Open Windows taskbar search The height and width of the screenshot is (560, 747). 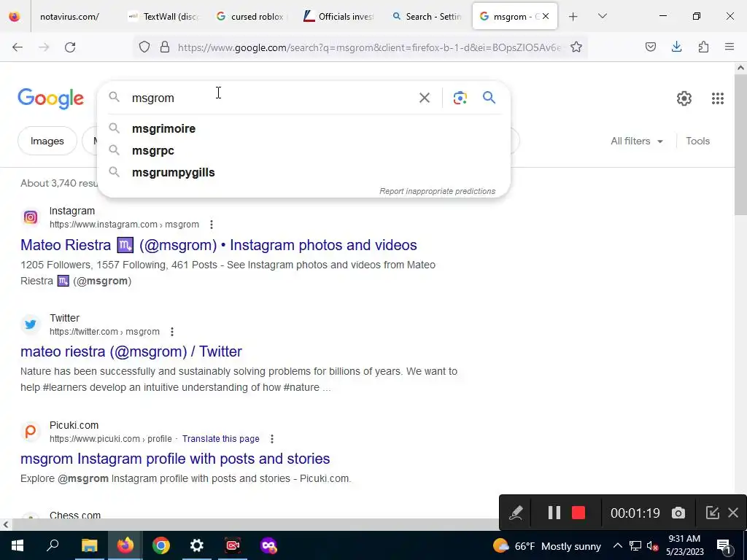(x=53, y=545)
